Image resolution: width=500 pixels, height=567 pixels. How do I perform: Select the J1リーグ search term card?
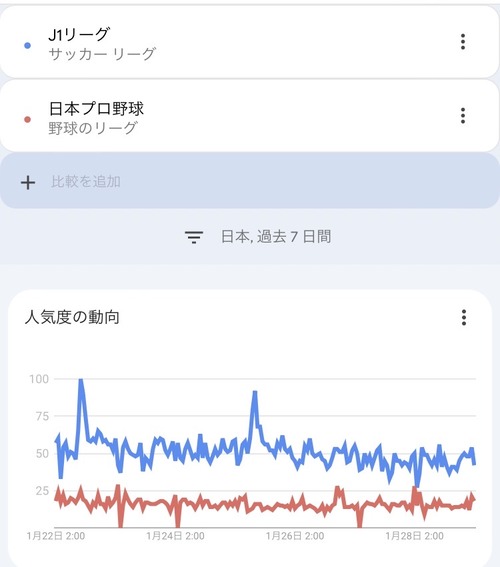250,42
